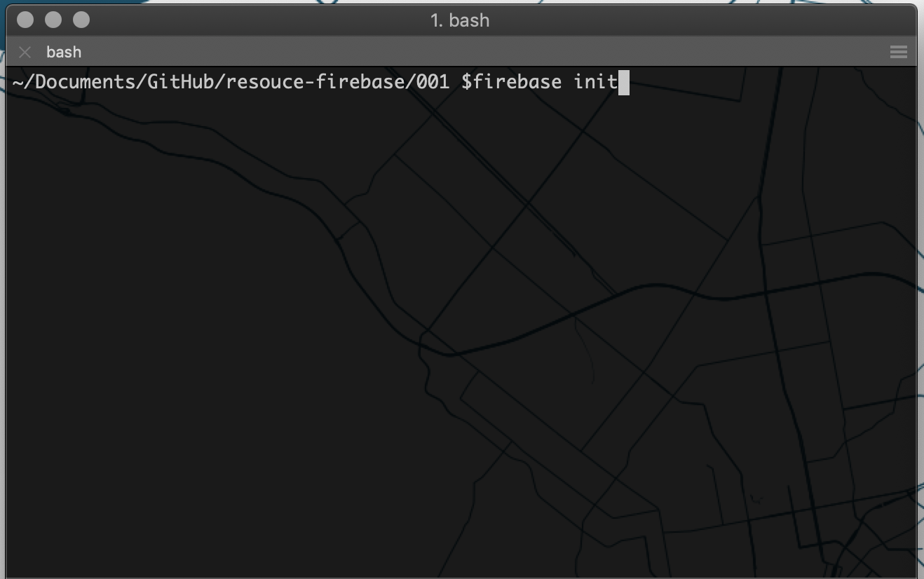The image size is (924, 579).
Task: Click the red close window button
Action: 25,20
